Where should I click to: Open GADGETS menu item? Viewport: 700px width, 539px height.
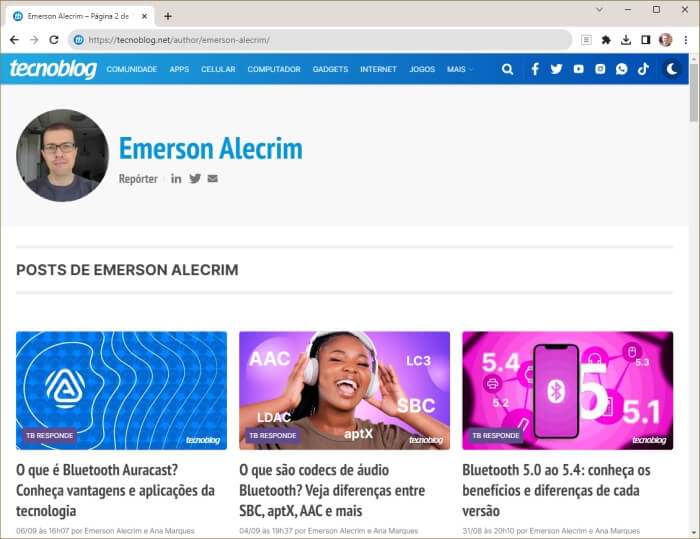[330, 69]
